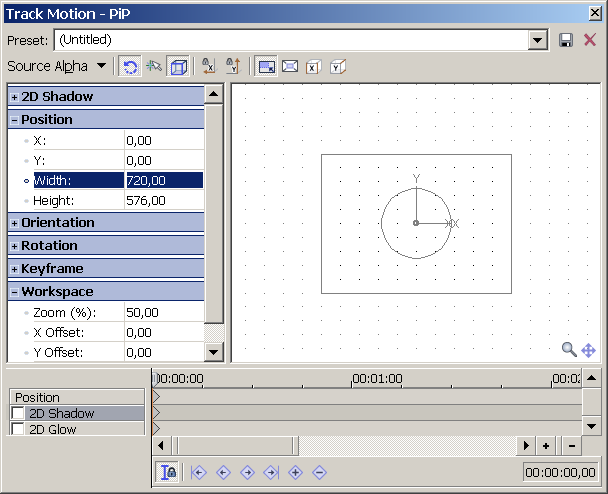
Task: Enable the 2D Shadow checkbox
Action: pyautogui.click(x=18, y=414)
